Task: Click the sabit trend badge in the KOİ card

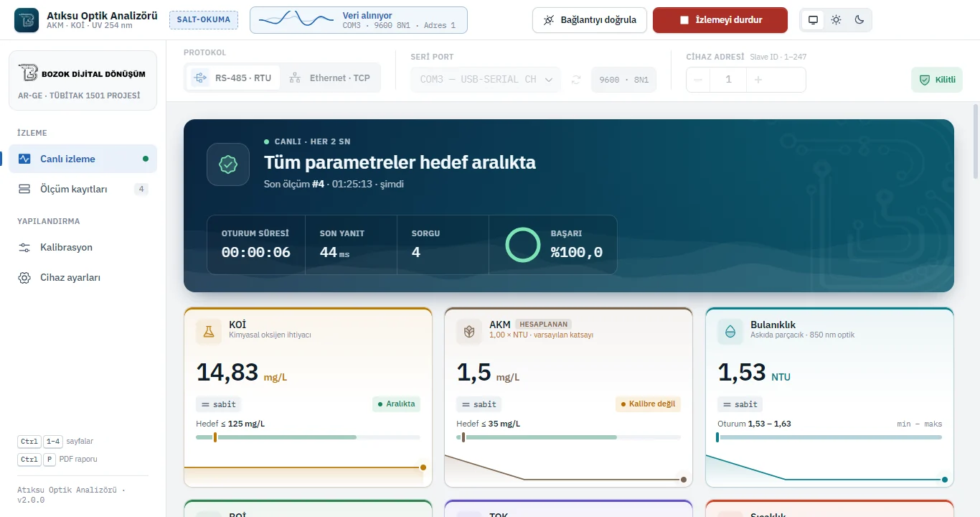Action: tap(218, 404)
